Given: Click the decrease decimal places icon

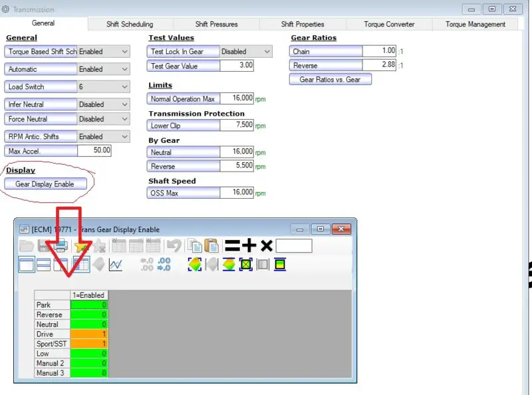Looking at the screenshot, I should click(147, 265).
